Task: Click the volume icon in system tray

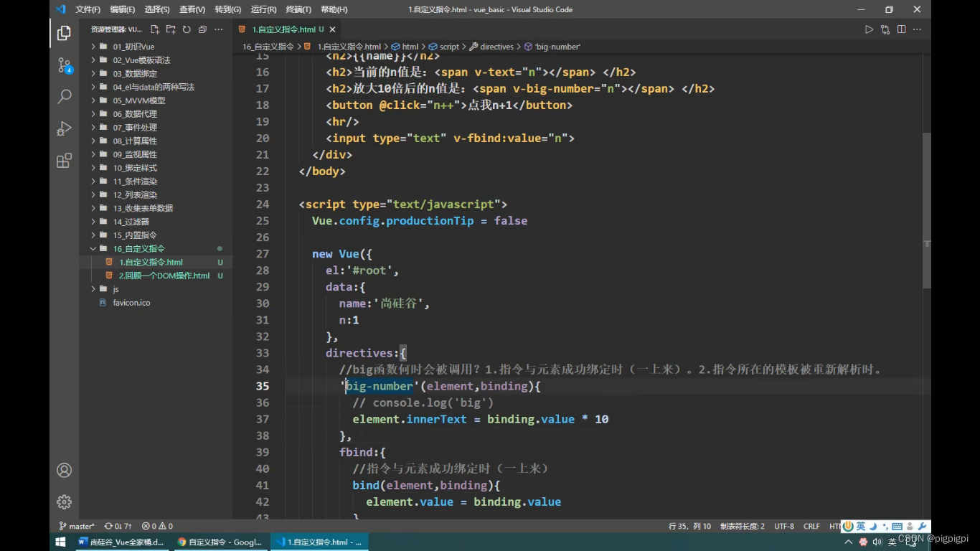Action: [877, 542]
